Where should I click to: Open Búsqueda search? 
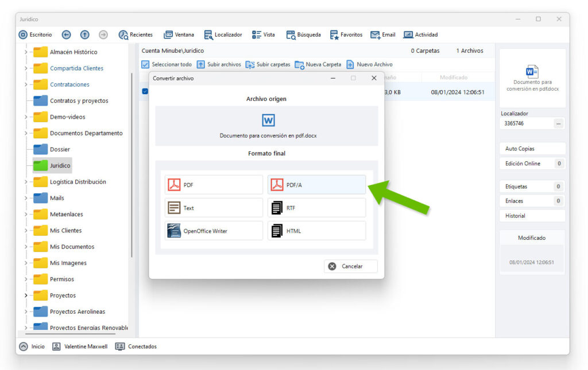point(303,35)
